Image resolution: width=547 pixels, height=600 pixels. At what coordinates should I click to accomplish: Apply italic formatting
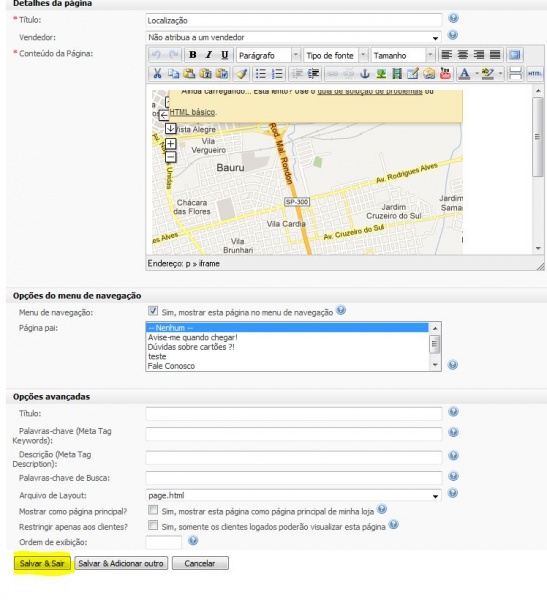(x=209, y=55)
